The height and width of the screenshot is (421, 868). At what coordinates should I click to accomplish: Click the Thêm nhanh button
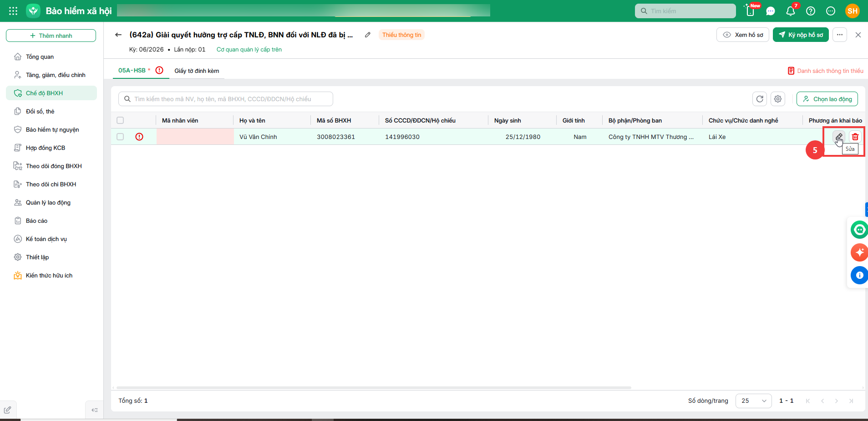[51, 36]
